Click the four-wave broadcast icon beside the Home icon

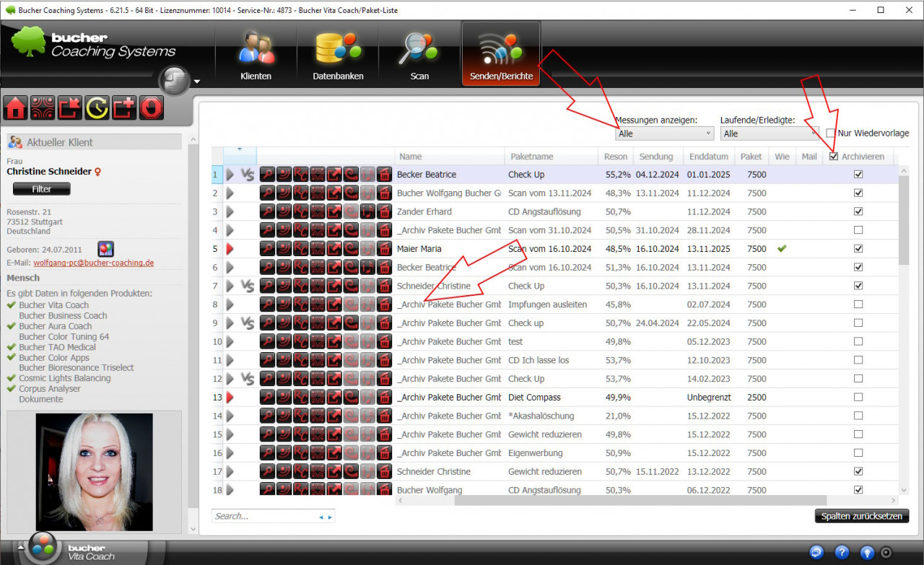pyautogui.click(x=43, y=108)
